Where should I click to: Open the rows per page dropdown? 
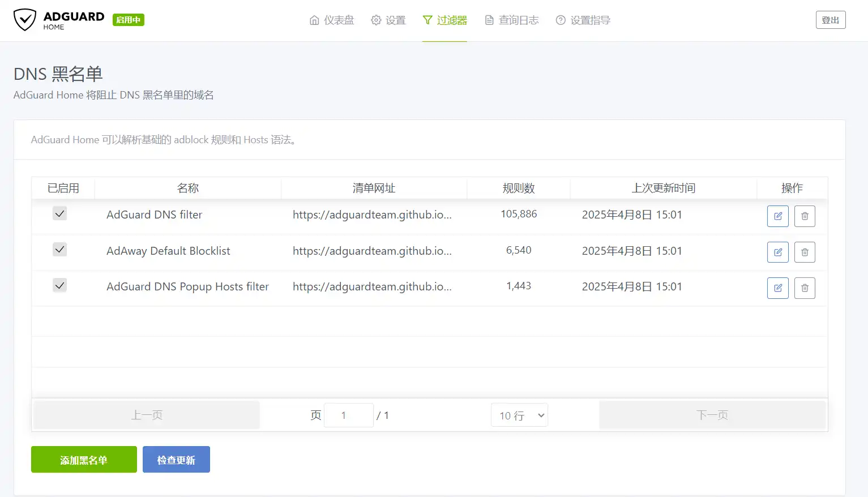pyautogui.click(x=519, y=415)
